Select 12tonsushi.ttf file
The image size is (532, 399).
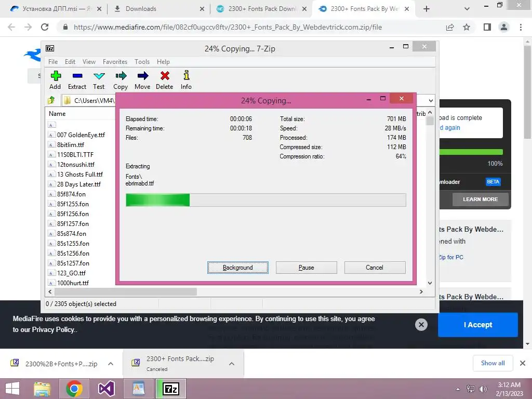tap(76, 164)
